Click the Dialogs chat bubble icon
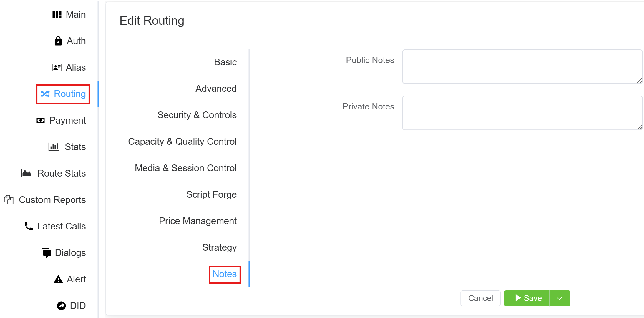 click(46, 253)
